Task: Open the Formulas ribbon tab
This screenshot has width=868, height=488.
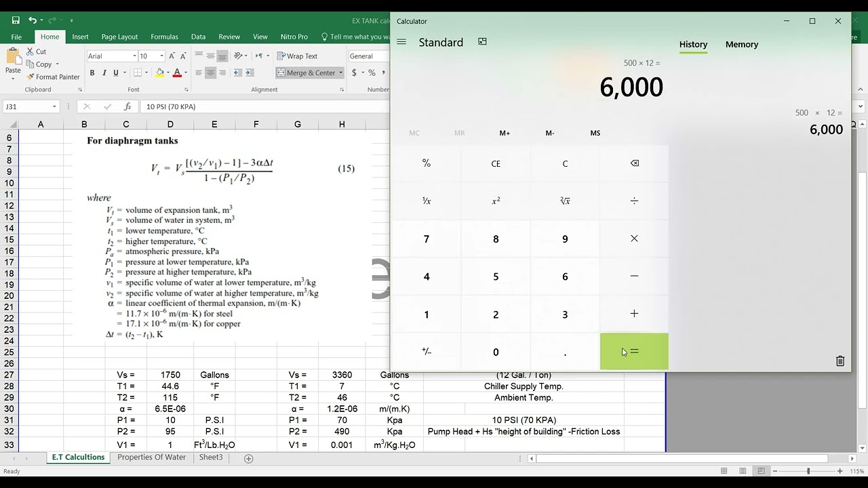Action: point(165,37)
